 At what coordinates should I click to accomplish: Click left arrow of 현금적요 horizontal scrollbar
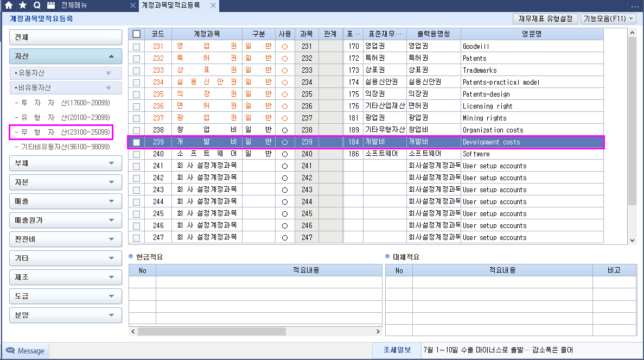tap(133, 331)
